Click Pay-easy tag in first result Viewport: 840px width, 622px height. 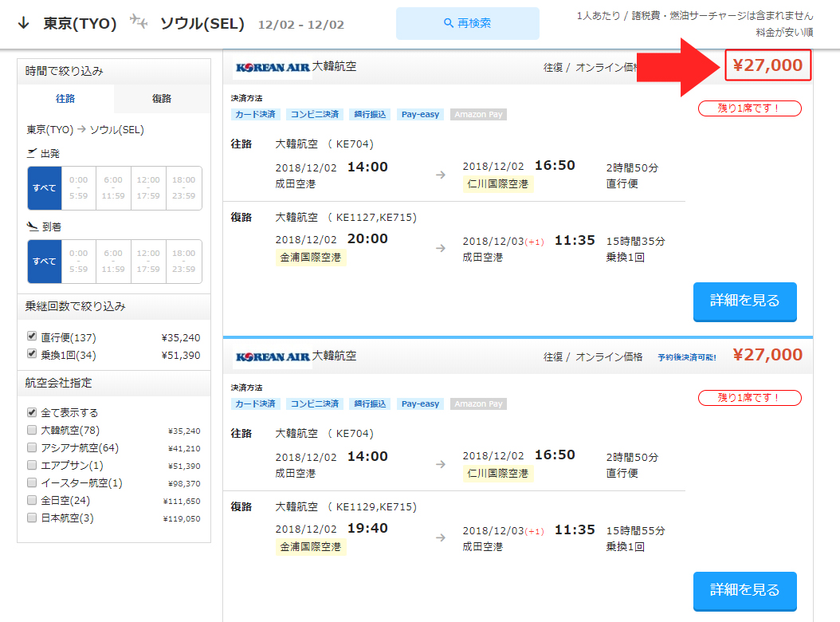pyautogui.click(x=421, y=114)
